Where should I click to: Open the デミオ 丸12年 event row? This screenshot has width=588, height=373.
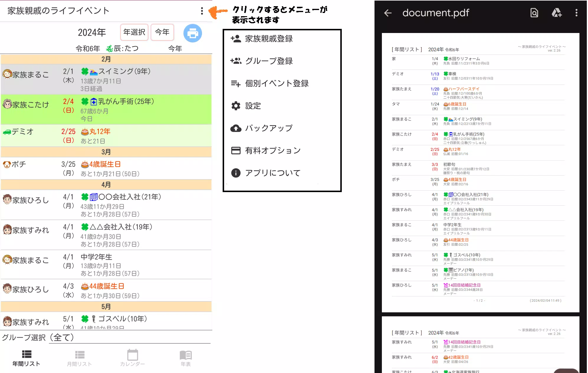coord(106,136)
